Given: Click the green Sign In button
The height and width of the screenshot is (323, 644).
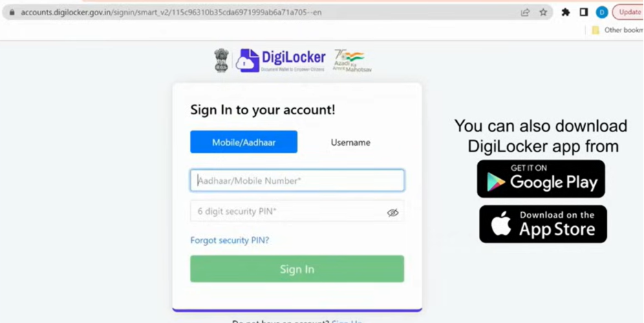Looking at the screenshot, I should click(297, 269).
